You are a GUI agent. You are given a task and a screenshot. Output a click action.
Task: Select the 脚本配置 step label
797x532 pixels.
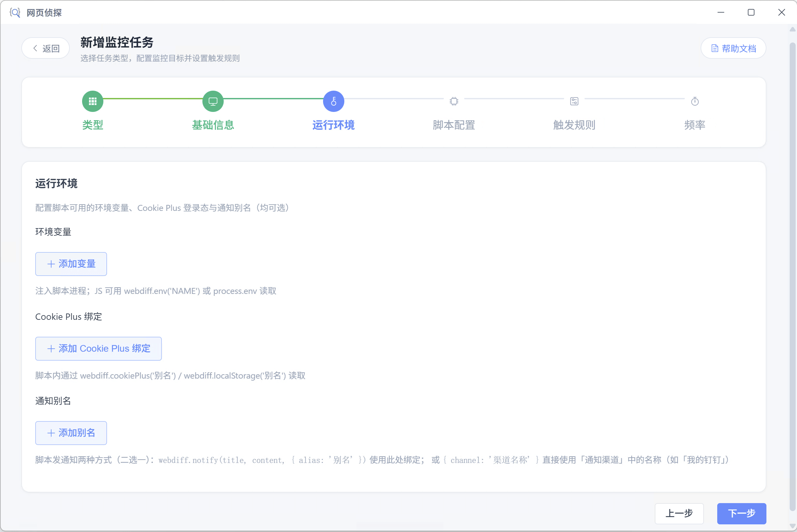point(454,125)
